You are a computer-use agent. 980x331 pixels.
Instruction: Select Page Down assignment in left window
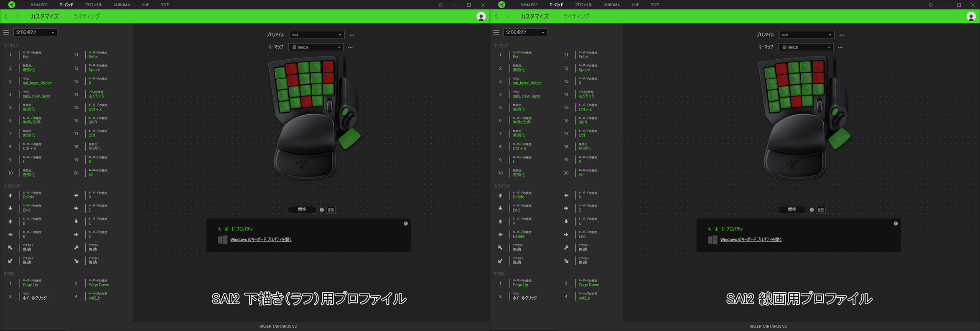tap(99, 283)
